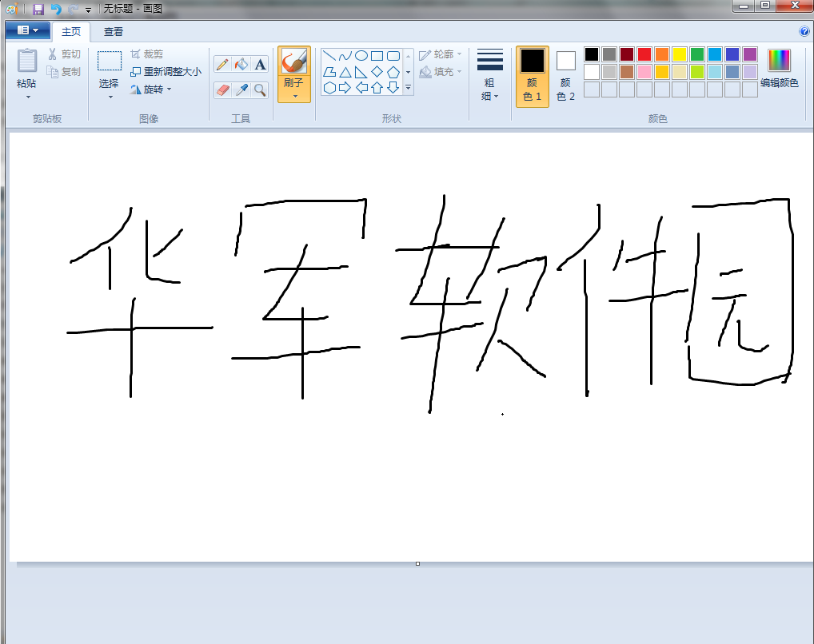This screenshot has height=644, width=814.
Task: Select the Five-point polygon shape
Action: click(x=393, y=71)
